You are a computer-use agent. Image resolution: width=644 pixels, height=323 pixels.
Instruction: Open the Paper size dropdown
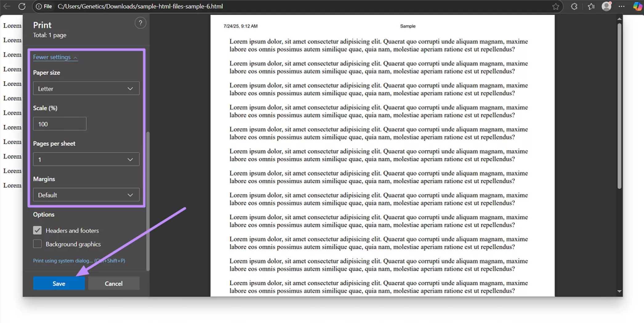(86, 88)
